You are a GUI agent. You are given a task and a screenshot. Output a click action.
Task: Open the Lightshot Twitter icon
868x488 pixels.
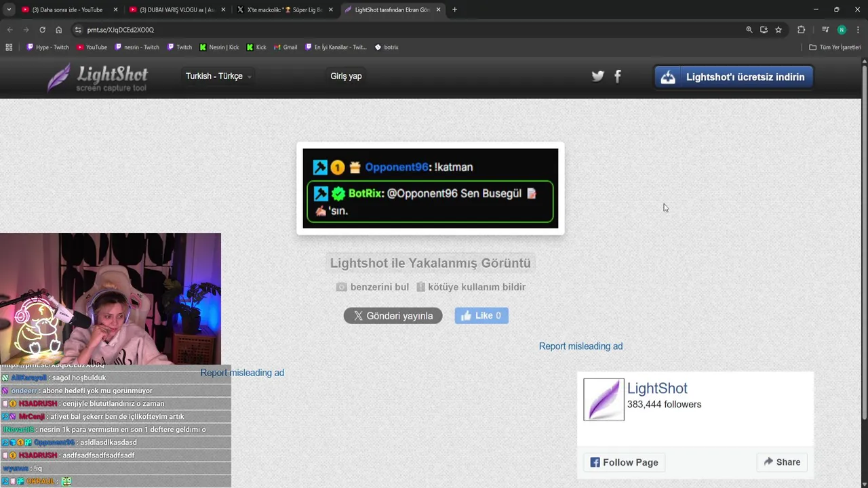point(597,76)
